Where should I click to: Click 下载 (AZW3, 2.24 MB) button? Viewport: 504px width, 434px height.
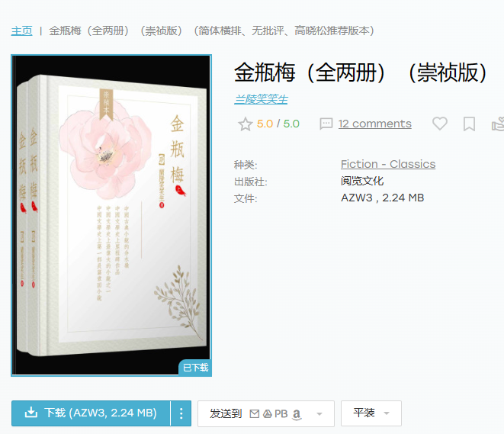click(x=91, y=413)
